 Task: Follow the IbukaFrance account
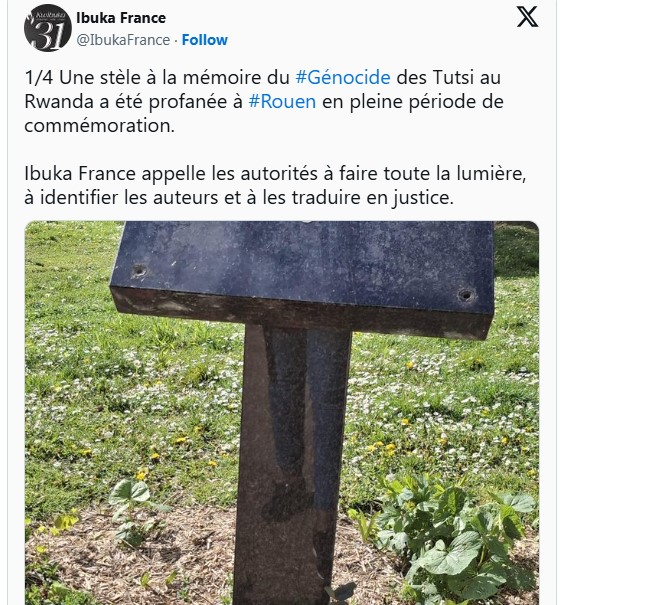205,40
